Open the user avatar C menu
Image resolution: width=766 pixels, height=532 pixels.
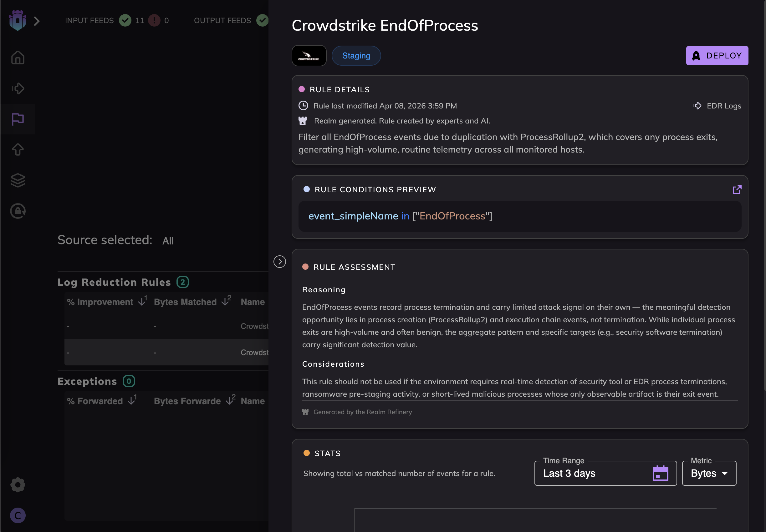(x=18, y=515)
